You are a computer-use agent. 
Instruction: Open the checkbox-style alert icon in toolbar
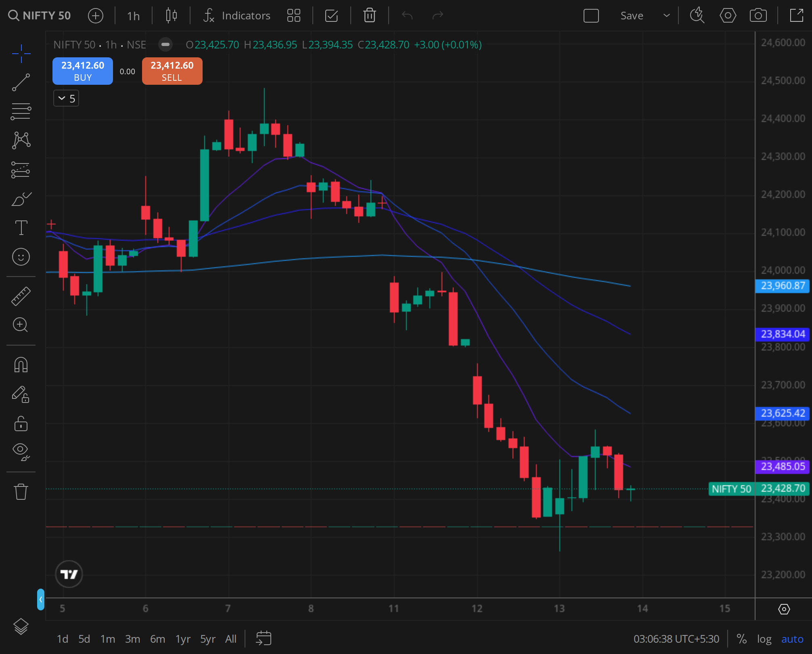tap(331, 16)
